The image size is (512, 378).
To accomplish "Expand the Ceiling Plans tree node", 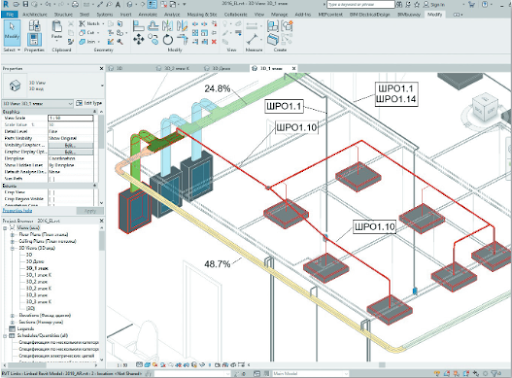I will (12, 241).
